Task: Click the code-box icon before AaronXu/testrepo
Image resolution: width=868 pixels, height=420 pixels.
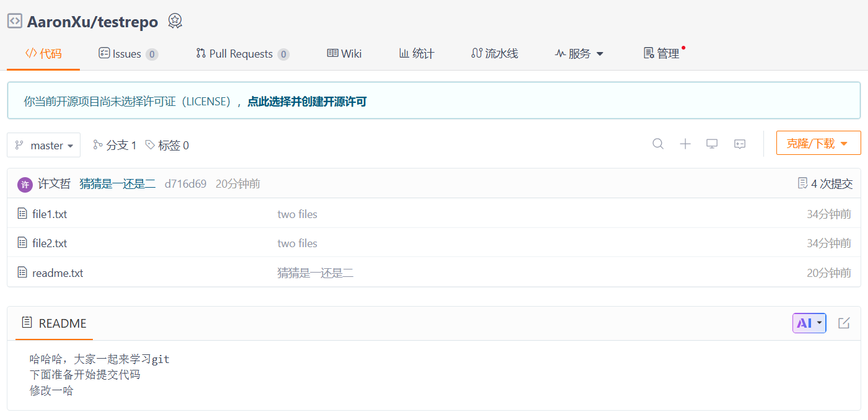Action: 15,21
